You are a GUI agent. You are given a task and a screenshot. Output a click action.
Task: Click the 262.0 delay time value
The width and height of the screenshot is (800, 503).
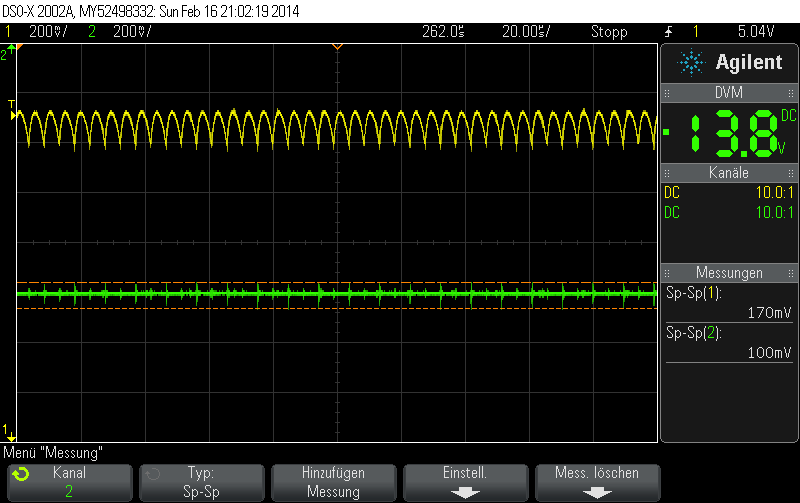pyautogui.click(x=443, y=32)
